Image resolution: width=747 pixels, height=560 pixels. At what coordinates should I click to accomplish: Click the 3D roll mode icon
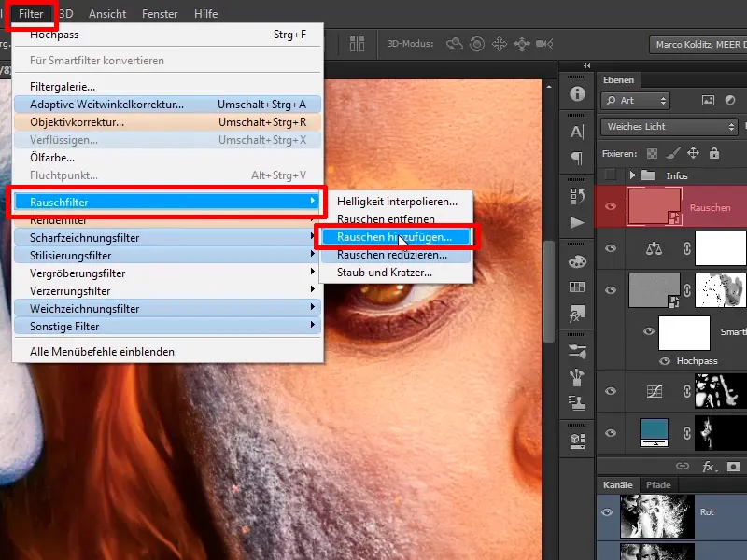477,44
